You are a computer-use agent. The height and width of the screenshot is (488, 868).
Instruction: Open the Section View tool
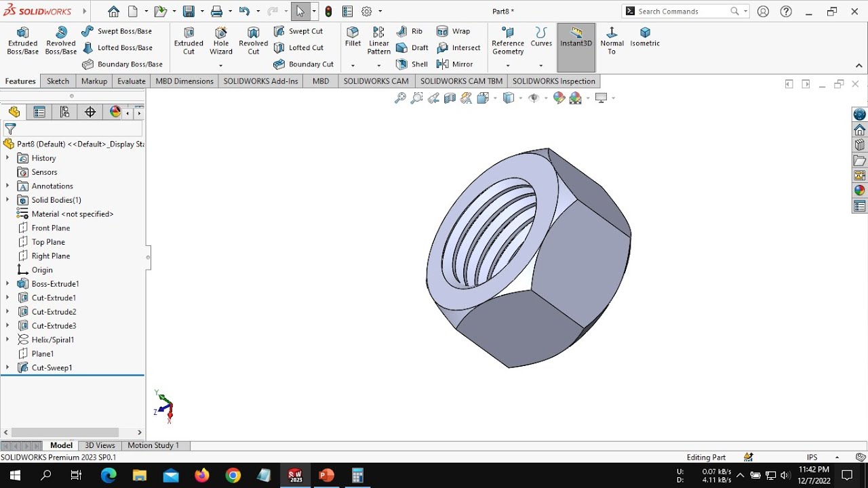click(450, 98)
